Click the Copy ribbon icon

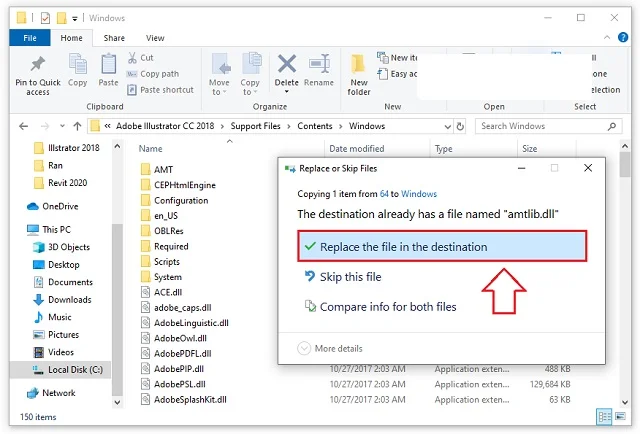click(77, 64)
